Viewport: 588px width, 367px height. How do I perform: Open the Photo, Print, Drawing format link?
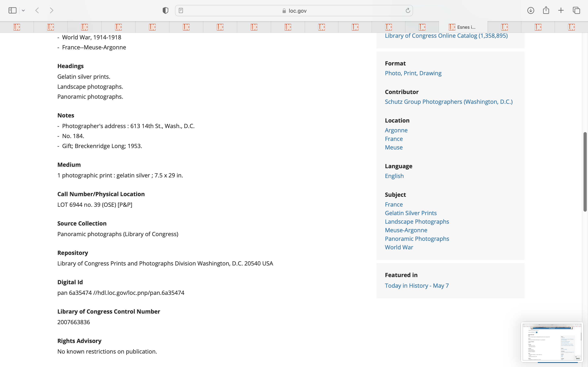413,73
